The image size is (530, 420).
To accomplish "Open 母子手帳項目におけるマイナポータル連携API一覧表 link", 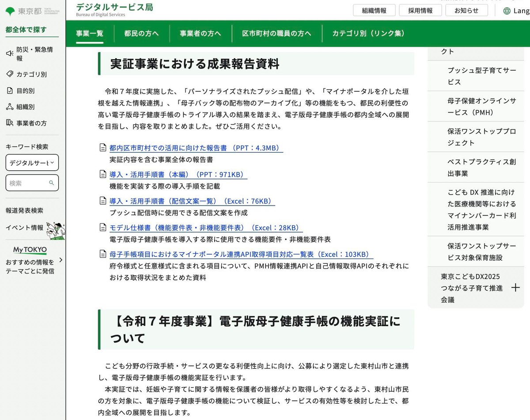I will [x=241, y=255].
